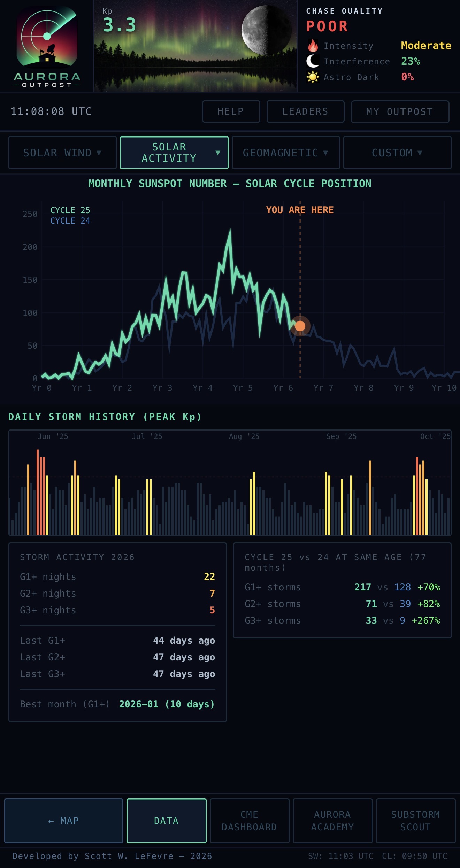Viewport: 460px width, 868px height.
Task: Click the Yr 10 axis label
Action: pos(444,388)
